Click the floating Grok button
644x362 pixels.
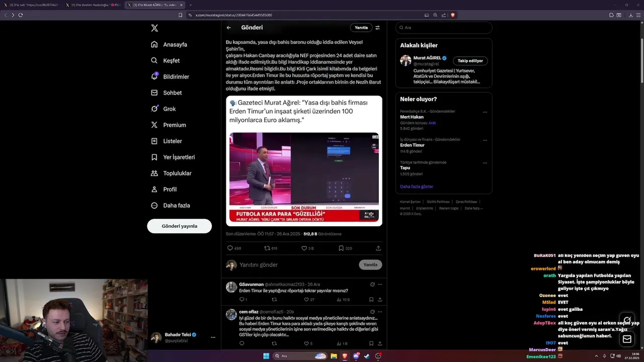627,320
